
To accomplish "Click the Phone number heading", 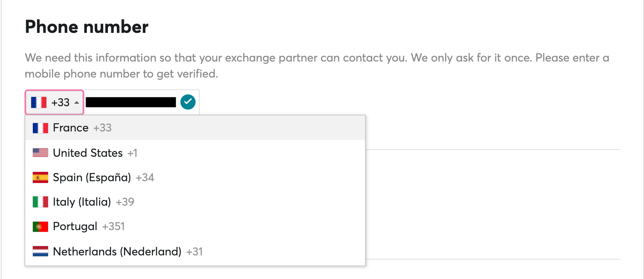I will point(86,27).
